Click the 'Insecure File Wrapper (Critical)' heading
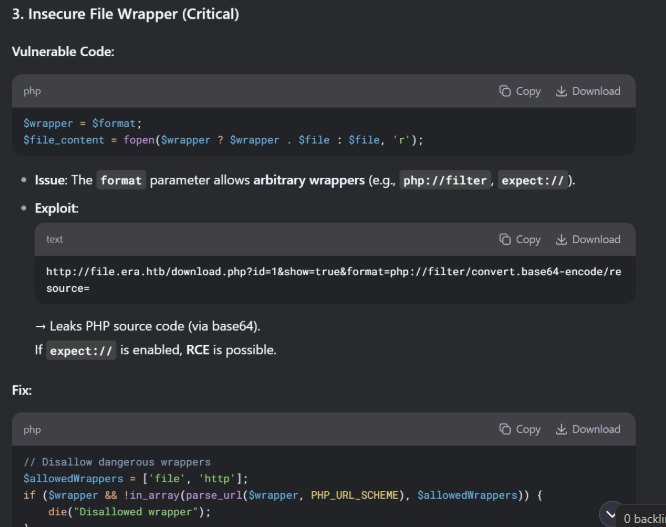This screenshot has width=666, height=527. [x=125, y=15]
